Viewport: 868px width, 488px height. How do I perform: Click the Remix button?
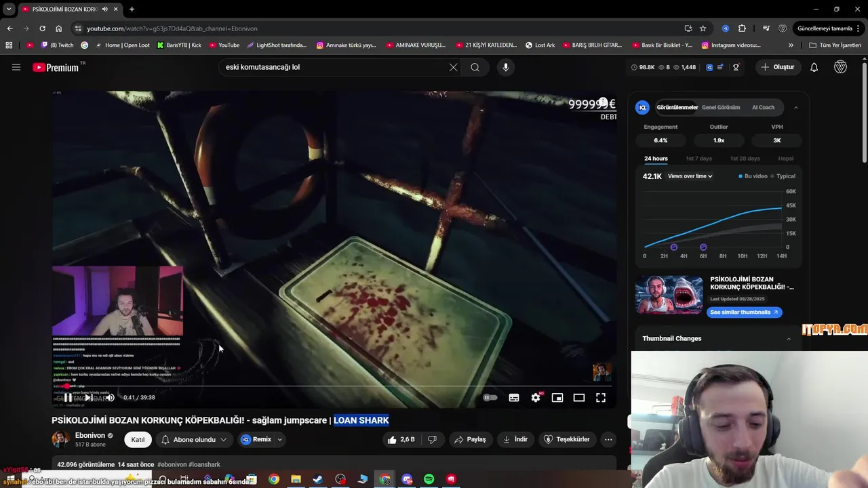pyautogui.click(x=256, y=440)
